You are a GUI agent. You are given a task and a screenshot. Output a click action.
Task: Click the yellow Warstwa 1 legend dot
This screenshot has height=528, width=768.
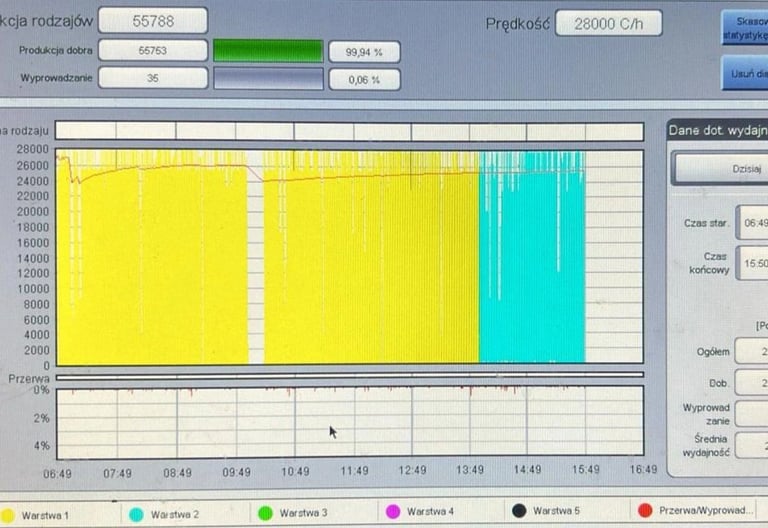point(8,515)
